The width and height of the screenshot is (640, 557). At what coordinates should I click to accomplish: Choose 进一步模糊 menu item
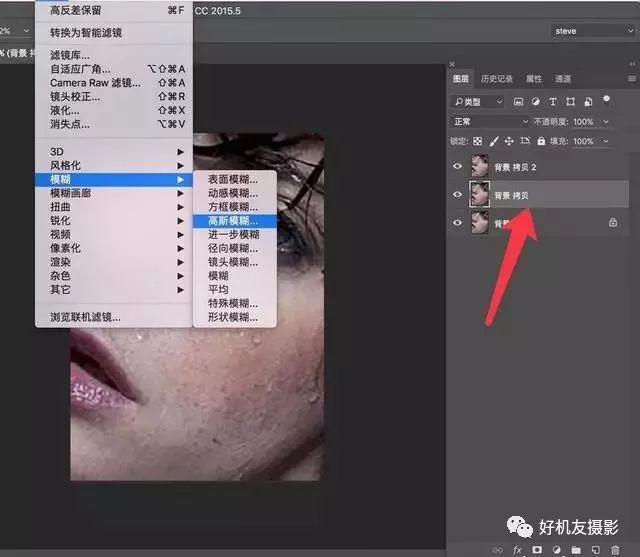(x=235, y=235)
